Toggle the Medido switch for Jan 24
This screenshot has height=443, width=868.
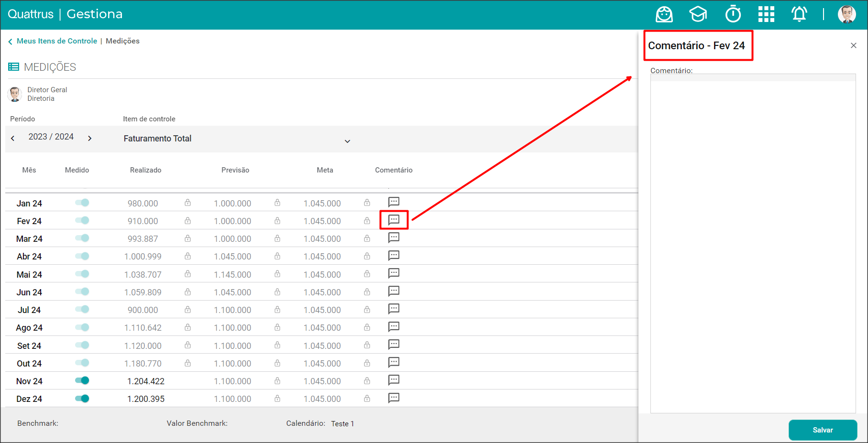[x=82, y=203]
